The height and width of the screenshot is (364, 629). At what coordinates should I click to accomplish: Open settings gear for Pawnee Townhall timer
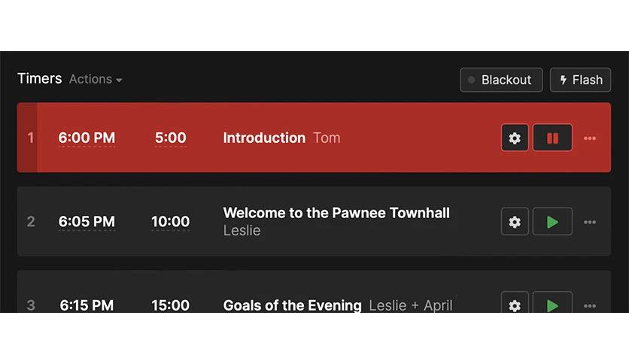click(x=515, y=222)
